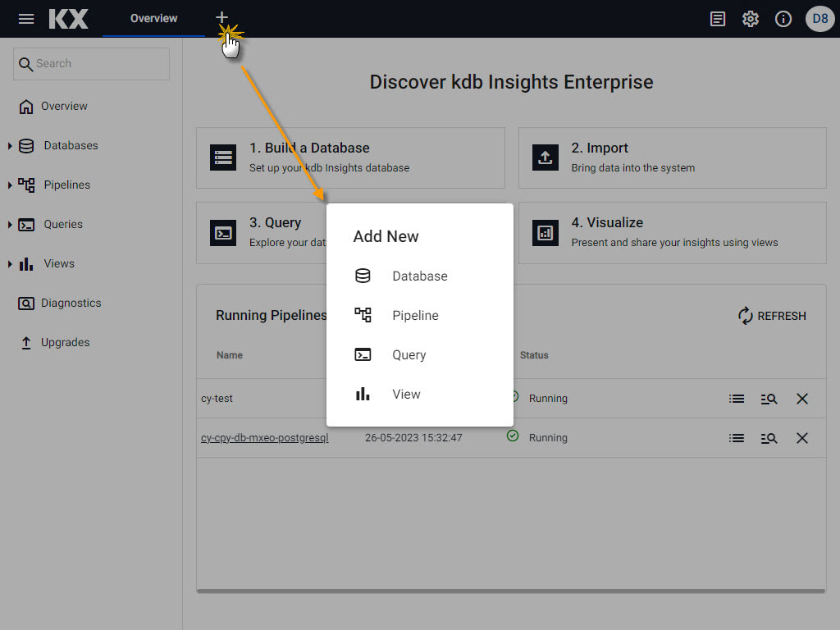Image resolution: width=840 pixels, height=630 pixels.
Task: Open diagnostics search for cy-cpy-db-mxeo-postgresql
Action: click(x=769, y=438)
